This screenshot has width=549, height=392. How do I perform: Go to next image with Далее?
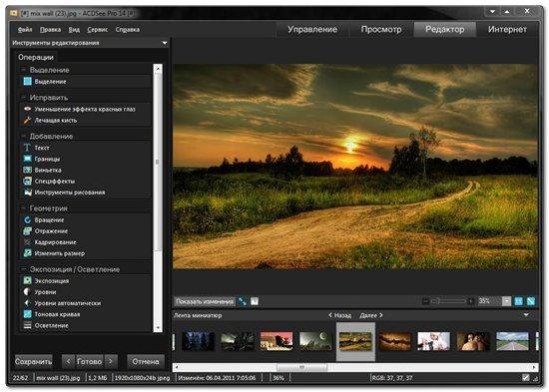point(371,315)
